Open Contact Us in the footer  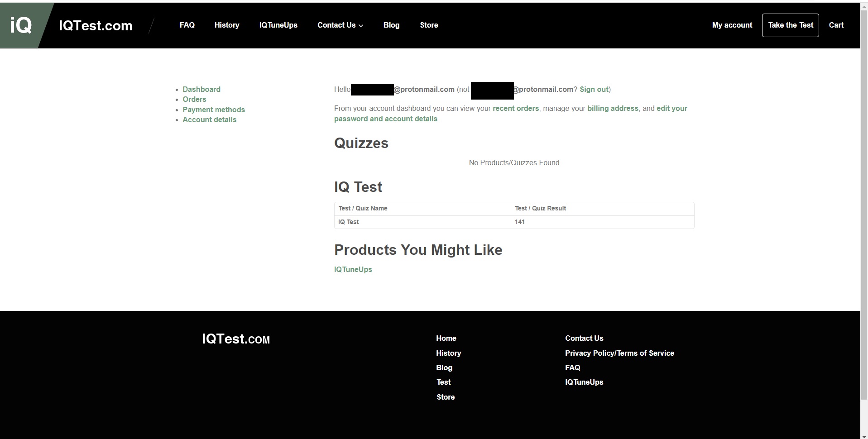(584, 338)
